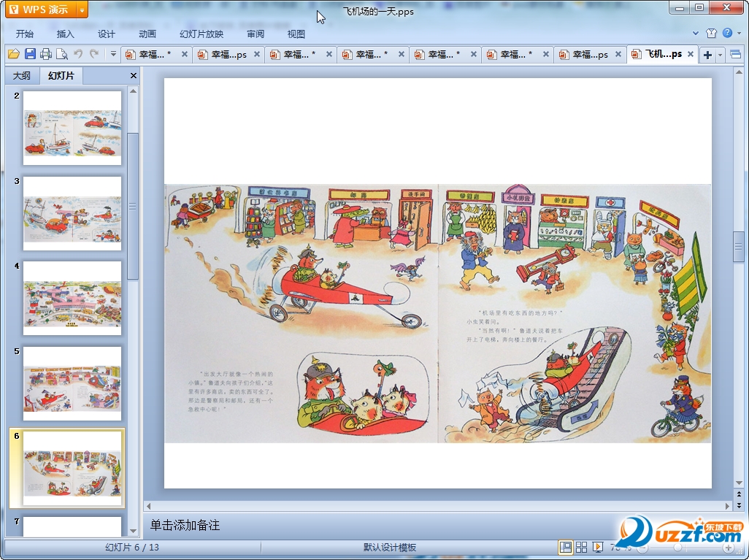Open the 插入 menu tab
Viewport: 749px width, 560px height.
pos(66,34)
